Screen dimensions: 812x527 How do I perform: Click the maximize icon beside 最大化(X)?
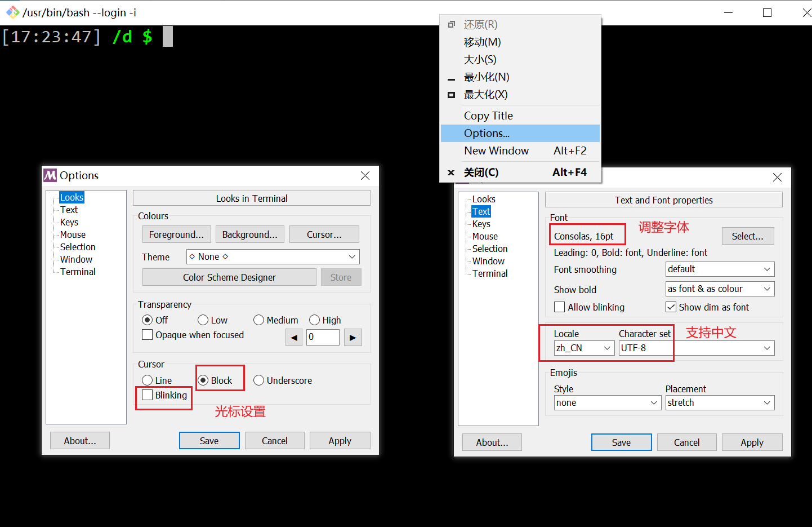tap(450, 94)
